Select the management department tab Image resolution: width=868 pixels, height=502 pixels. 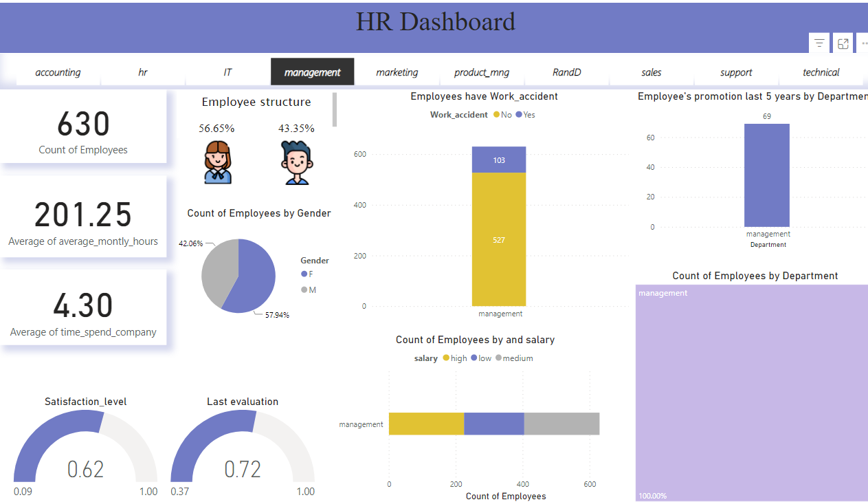(312, 72)
